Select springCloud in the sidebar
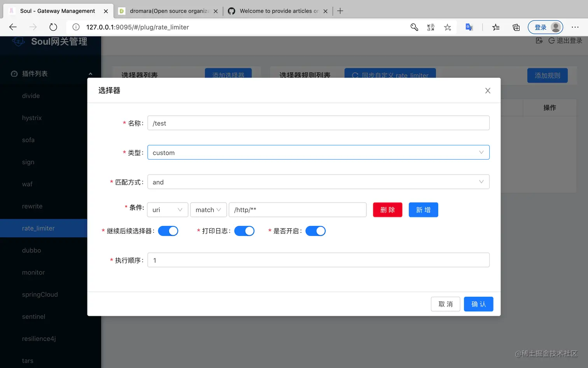 [x=40, y=294]
